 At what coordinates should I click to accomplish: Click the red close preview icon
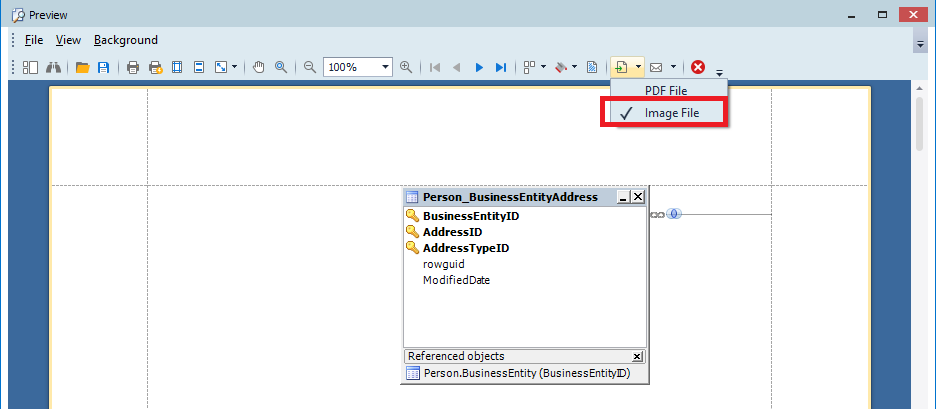coord(698,67)
